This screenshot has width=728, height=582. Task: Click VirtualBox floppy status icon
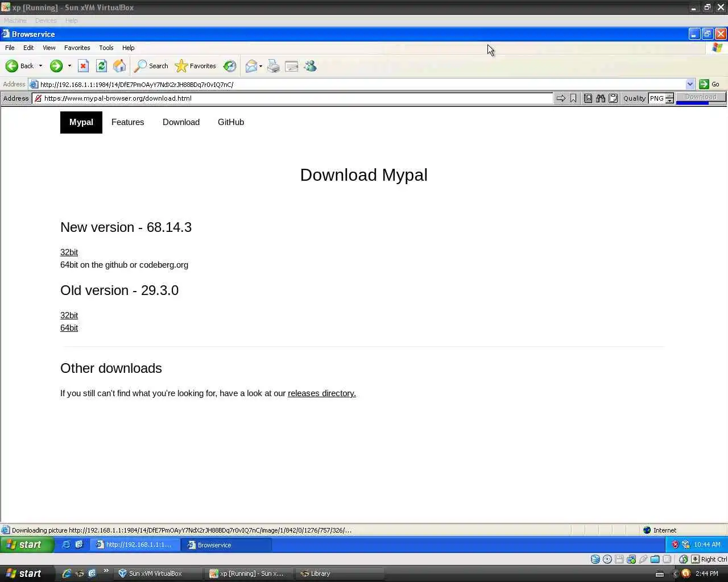(619, 559)
